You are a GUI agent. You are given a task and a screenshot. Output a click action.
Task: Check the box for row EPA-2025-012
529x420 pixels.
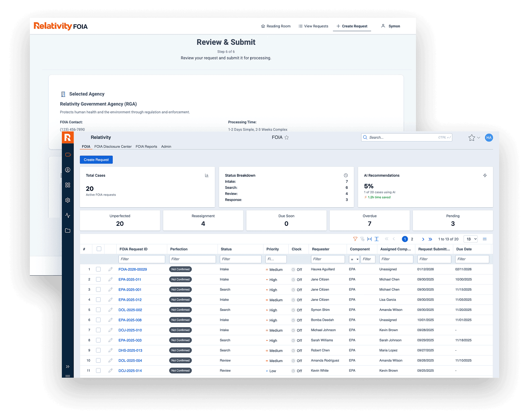click(x=98, y=300)
